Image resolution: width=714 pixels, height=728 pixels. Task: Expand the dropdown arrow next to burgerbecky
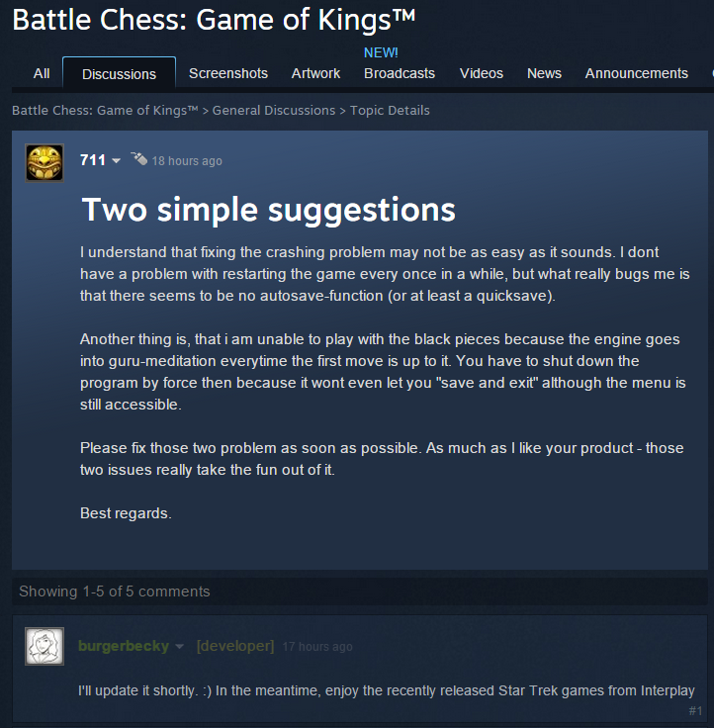pos(180,646)
